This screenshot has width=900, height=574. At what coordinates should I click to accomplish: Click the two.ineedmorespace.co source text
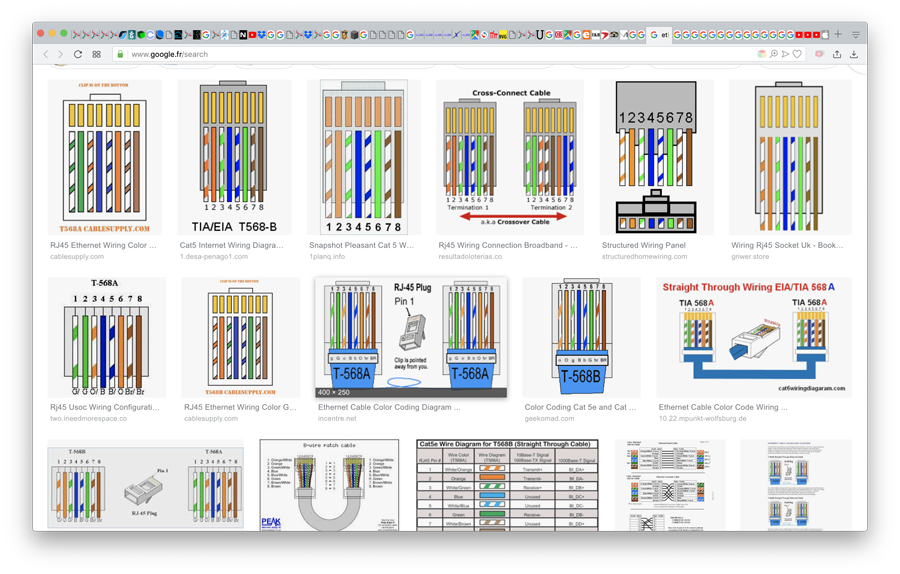88,418
